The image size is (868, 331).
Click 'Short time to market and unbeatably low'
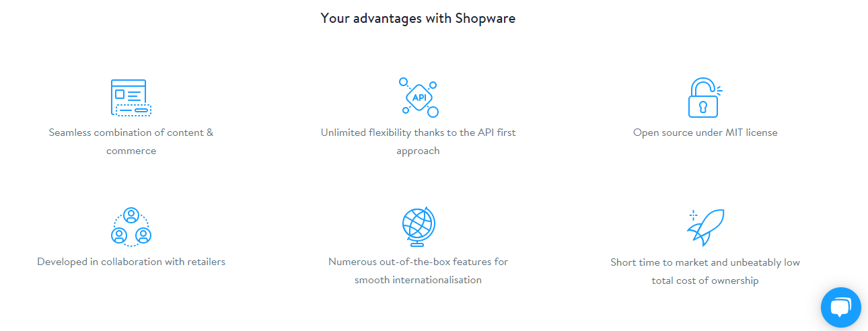(705, 262)
